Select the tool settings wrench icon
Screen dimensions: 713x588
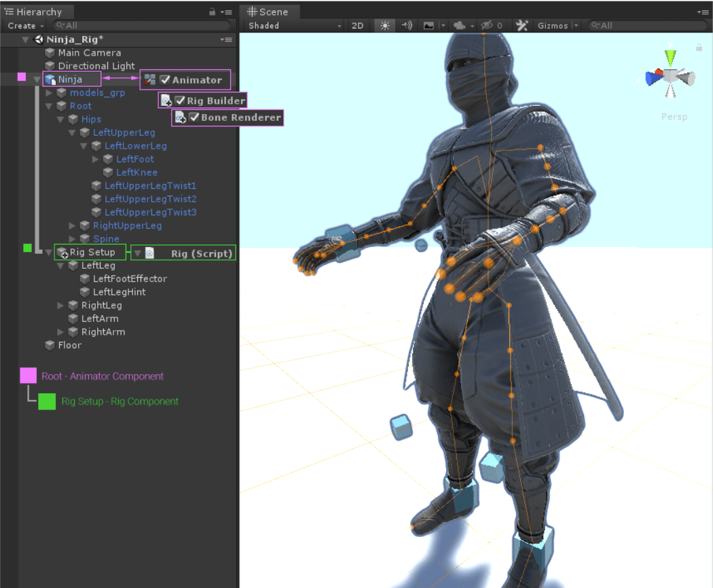tap(522, 25)
